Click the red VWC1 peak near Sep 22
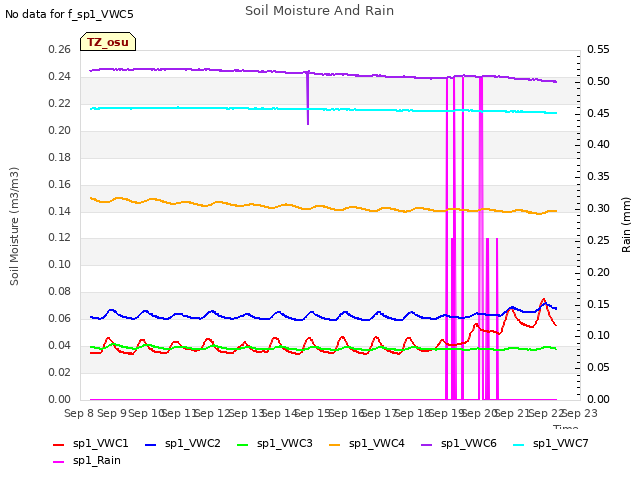The width and height of the screenshot is (640, 480). click(x=543, y=300)
